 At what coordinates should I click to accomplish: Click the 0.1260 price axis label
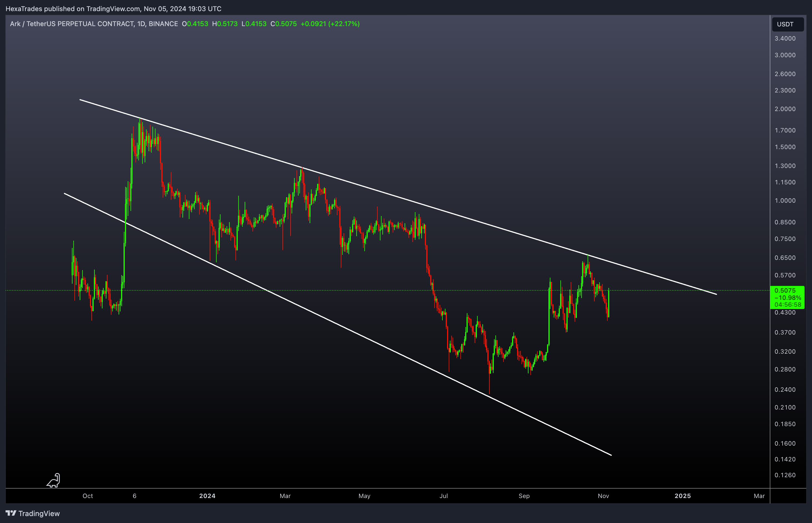[785, 475]
